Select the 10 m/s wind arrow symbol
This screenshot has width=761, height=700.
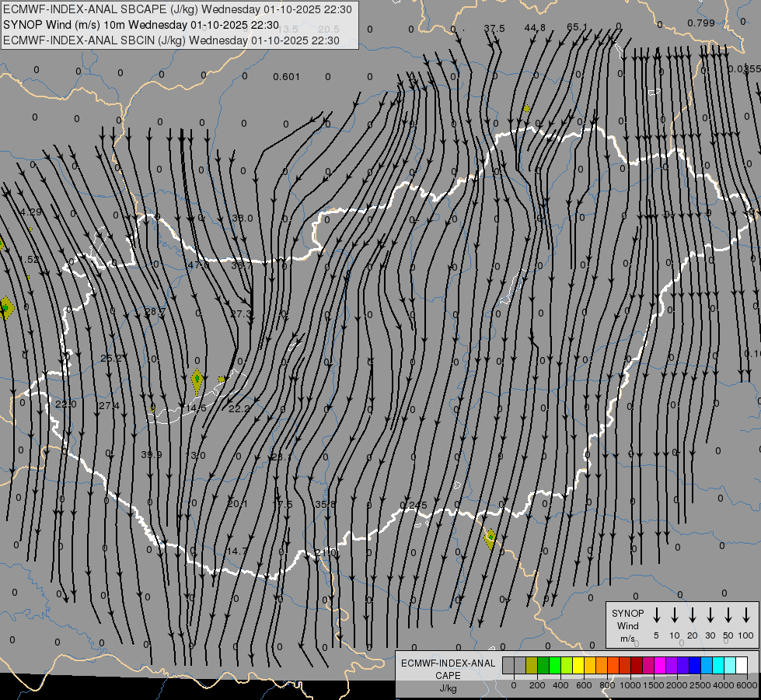pos(675,615)
